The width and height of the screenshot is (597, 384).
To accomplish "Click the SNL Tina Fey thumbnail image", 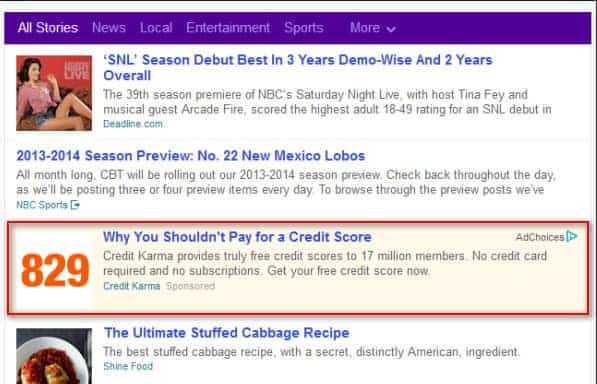I will tap(54, 93).
